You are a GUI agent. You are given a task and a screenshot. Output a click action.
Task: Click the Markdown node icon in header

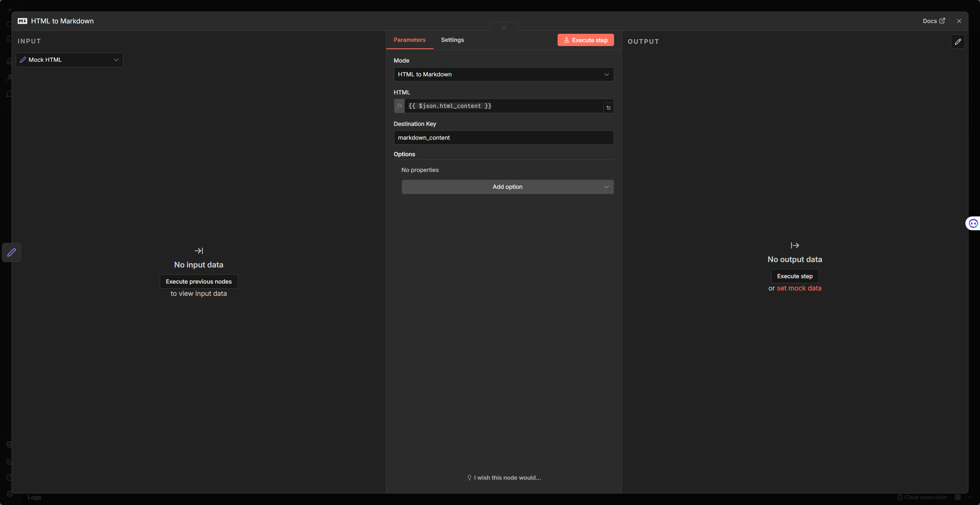(22, 21)
